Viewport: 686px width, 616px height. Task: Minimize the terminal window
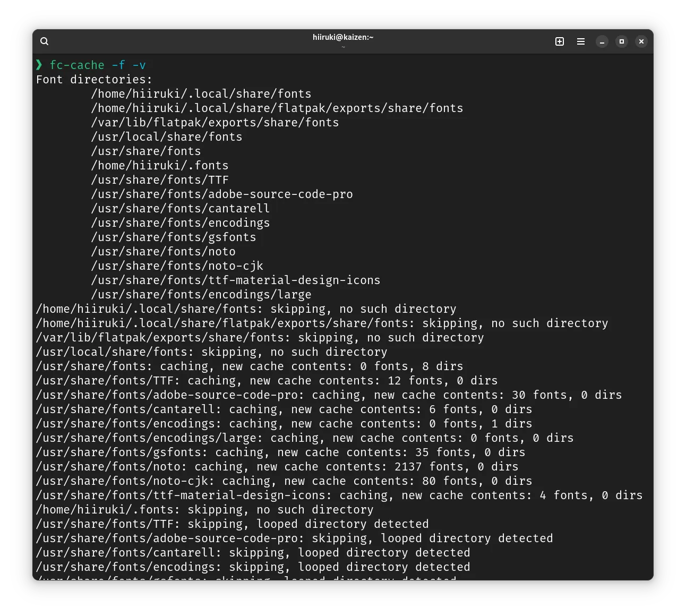coord(602,41)
